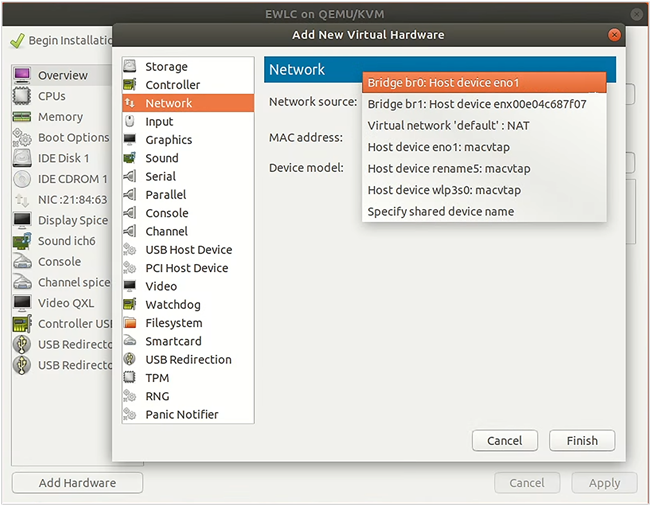Click the USB Redirection icon in hardware list
This screenshot has height=506, width=651.
[x=130, y=359]
